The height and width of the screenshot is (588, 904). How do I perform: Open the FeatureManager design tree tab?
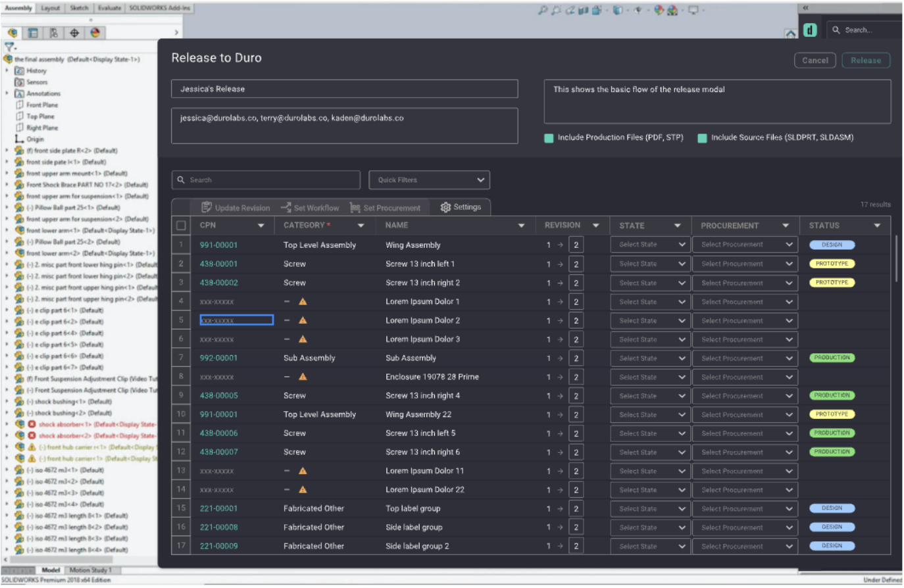[13, 33]
